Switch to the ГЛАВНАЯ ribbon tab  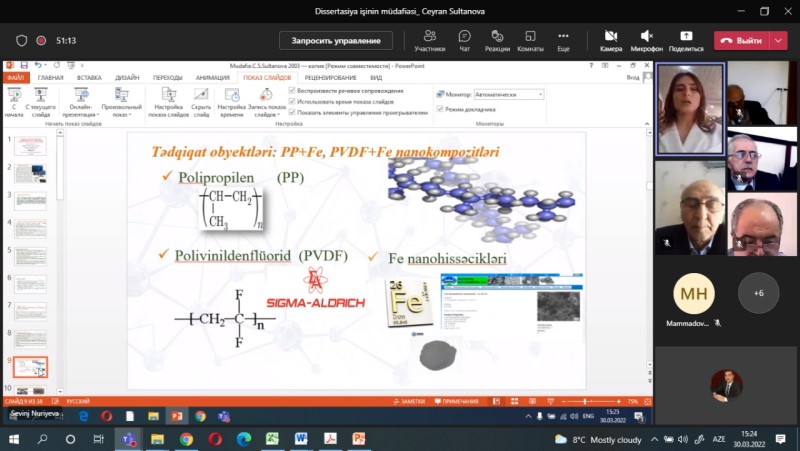[51, 78]
